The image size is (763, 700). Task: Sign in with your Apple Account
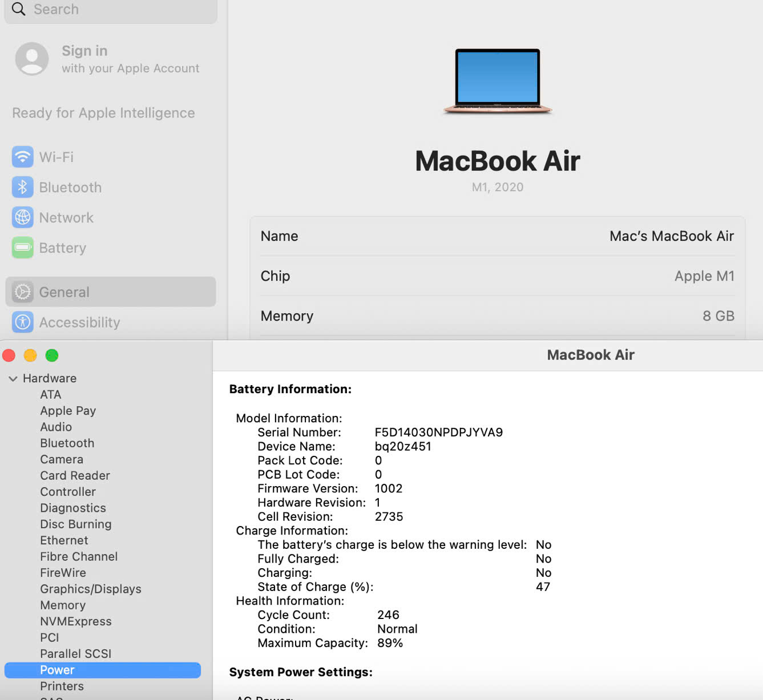[130, 59]
